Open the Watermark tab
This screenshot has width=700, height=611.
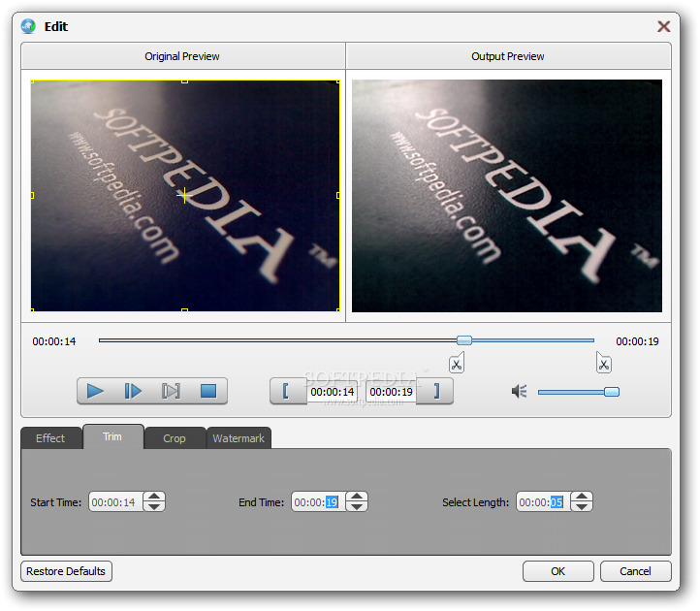(239, 438)
